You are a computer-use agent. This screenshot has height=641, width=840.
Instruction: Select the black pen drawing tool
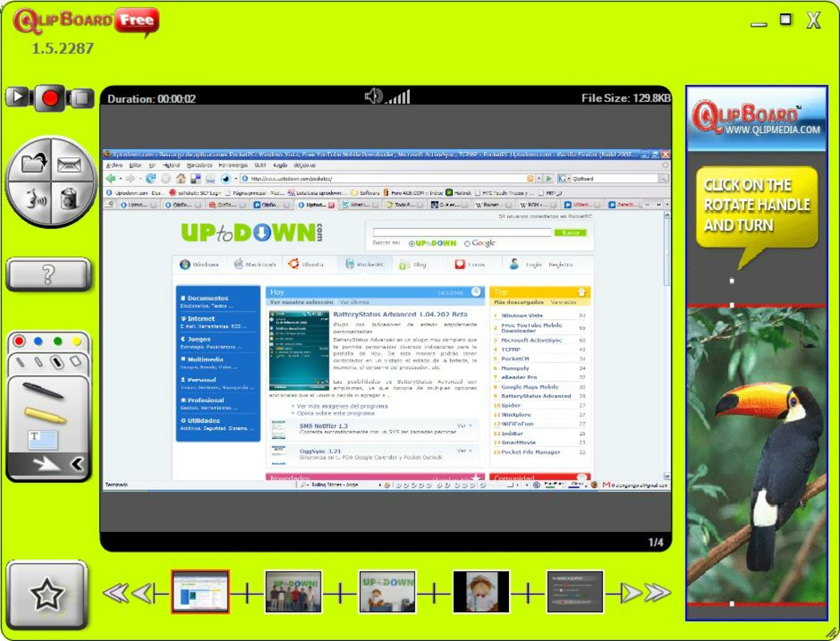point(42,390)
